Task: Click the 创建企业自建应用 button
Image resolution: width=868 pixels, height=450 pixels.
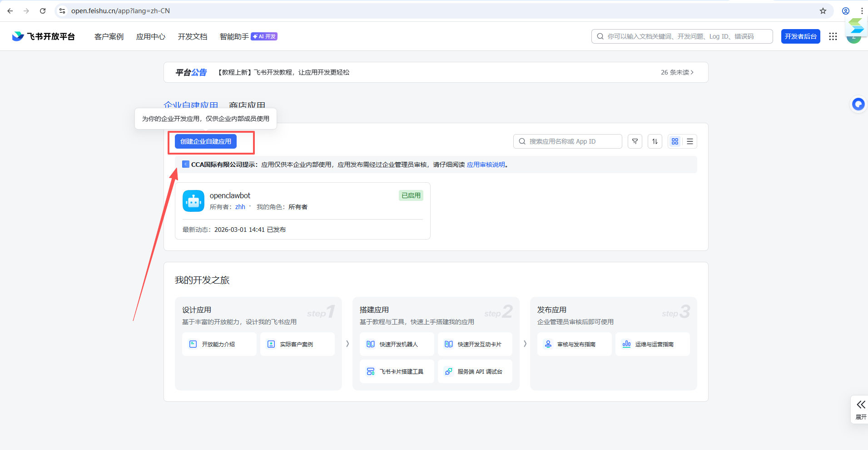Action: point(206,141)
